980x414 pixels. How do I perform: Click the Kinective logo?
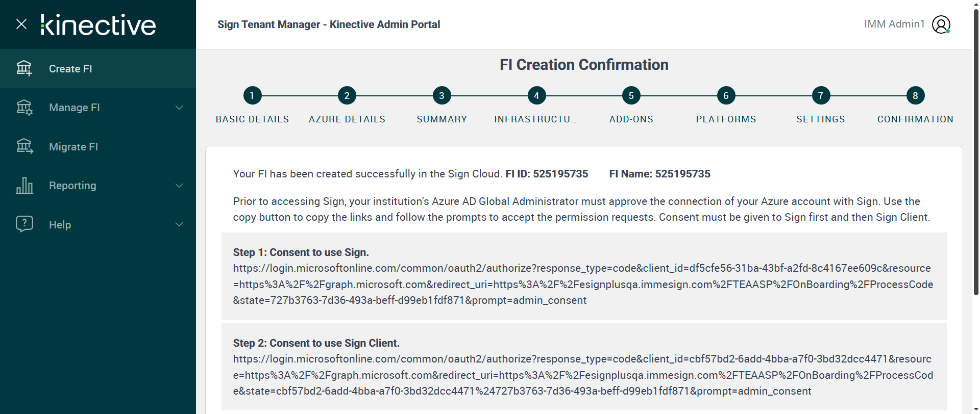(x=99, y=25)
